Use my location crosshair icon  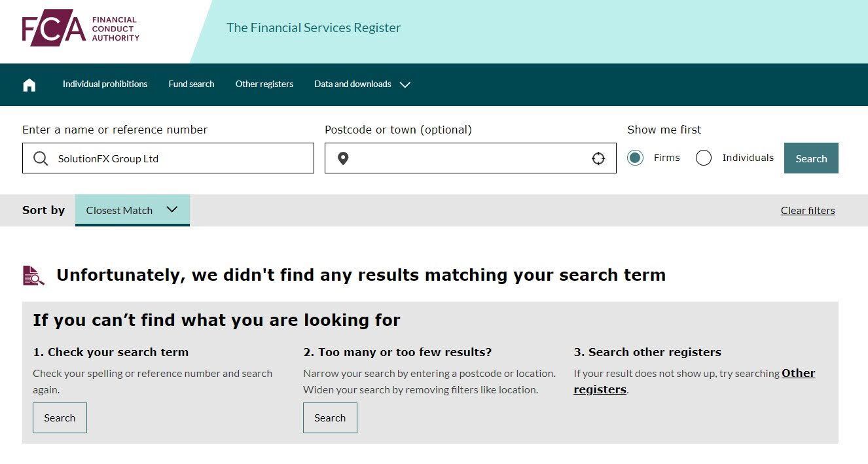tap(598, 158)
